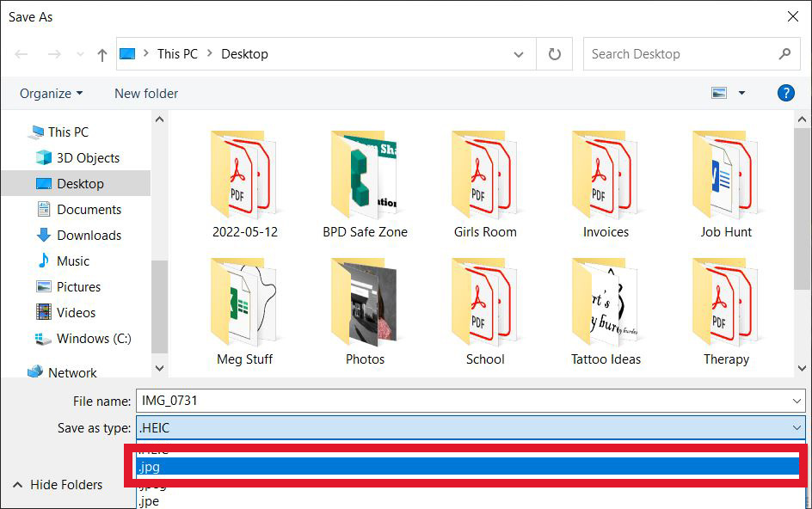Image resolution: width=812 pixels, height=509 pixels.
Task: Click the New folder button
Action: click(x=145, y=93)
